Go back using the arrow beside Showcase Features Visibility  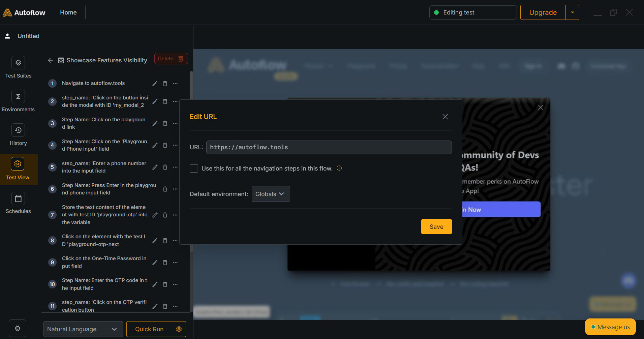click(x=50, y=60)
